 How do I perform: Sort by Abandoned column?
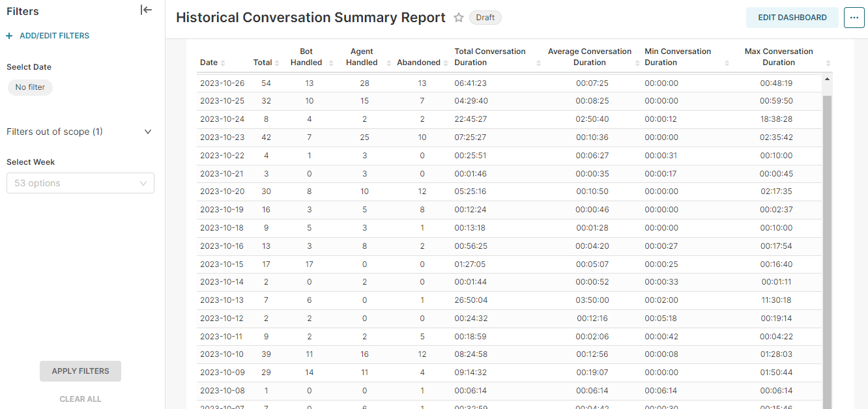446,63
